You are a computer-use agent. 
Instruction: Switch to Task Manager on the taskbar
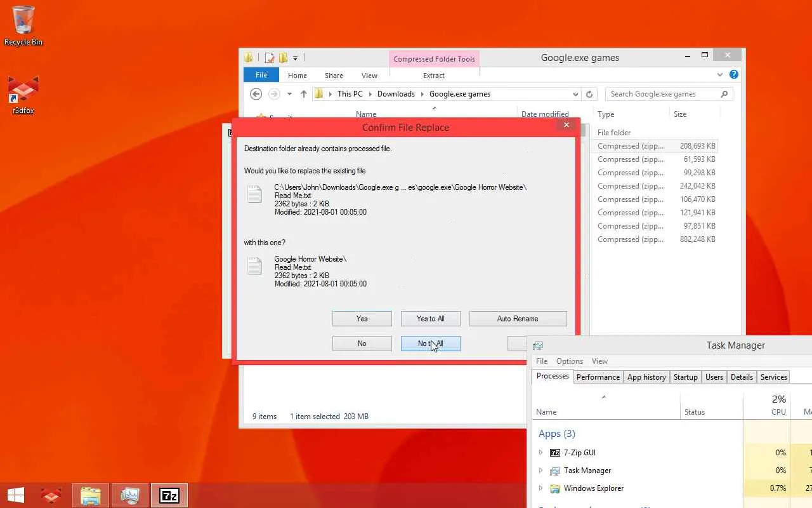(130, 495)
